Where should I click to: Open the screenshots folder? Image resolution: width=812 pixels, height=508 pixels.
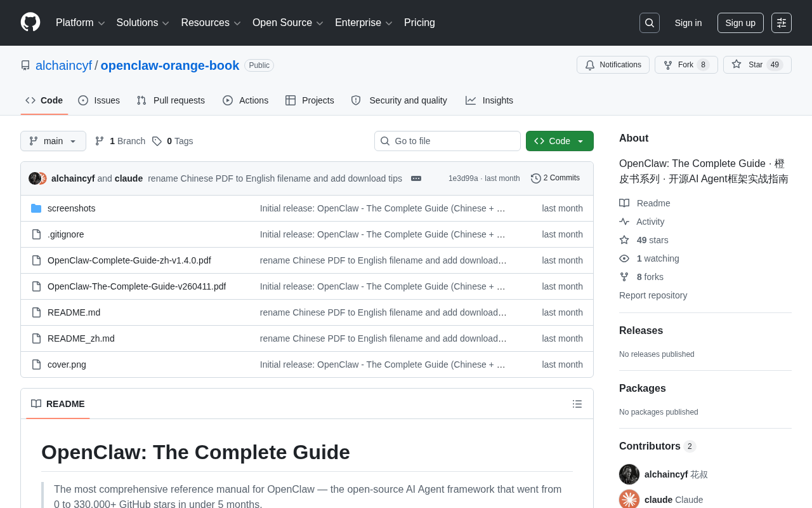72,208
